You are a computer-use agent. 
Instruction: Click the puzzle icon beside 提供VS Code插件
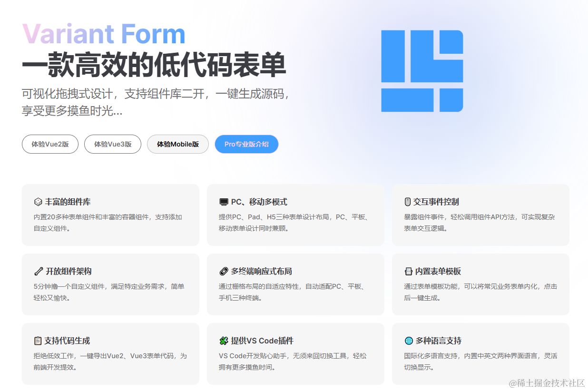[x=223, y=341]
